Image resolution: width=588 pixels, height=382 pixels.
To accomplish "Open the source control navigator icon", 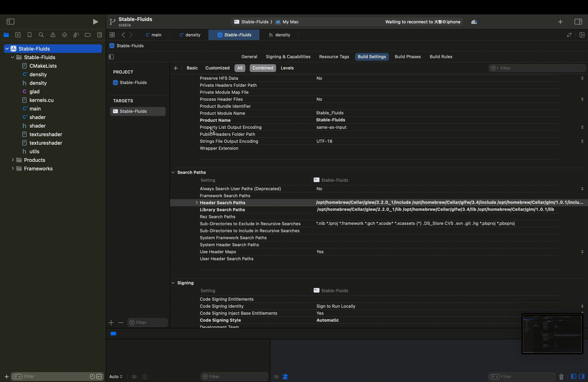I will tap(18, 35).
